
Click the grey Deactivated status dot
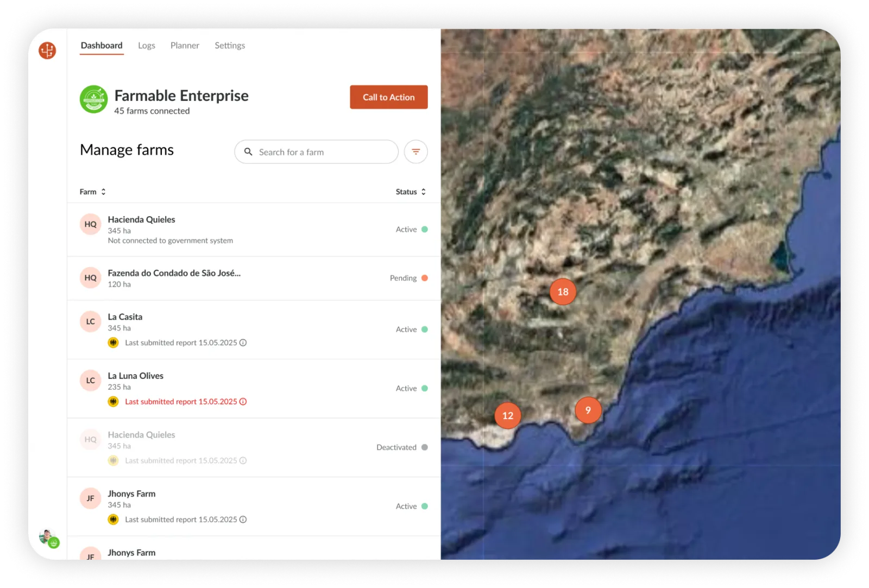[425, 447]
